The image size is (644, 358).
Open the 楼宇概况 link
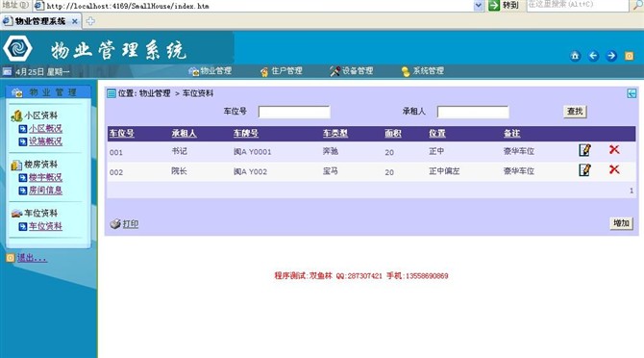click(45, 178)
